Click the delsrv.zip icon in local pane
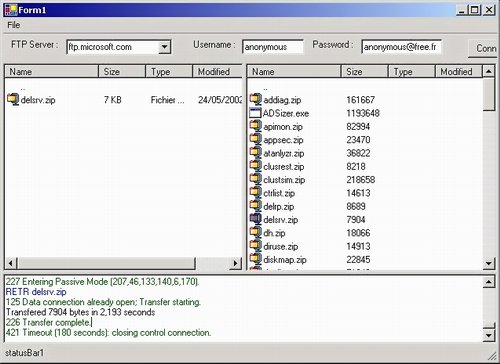500x364 pixels. (x=13, y=100)
